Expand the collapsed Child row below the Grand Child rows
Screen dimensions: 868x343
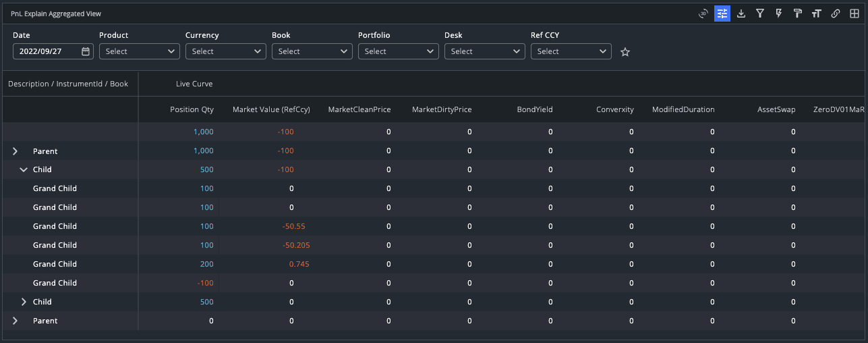pyautogui.click(x=24, y=302)
